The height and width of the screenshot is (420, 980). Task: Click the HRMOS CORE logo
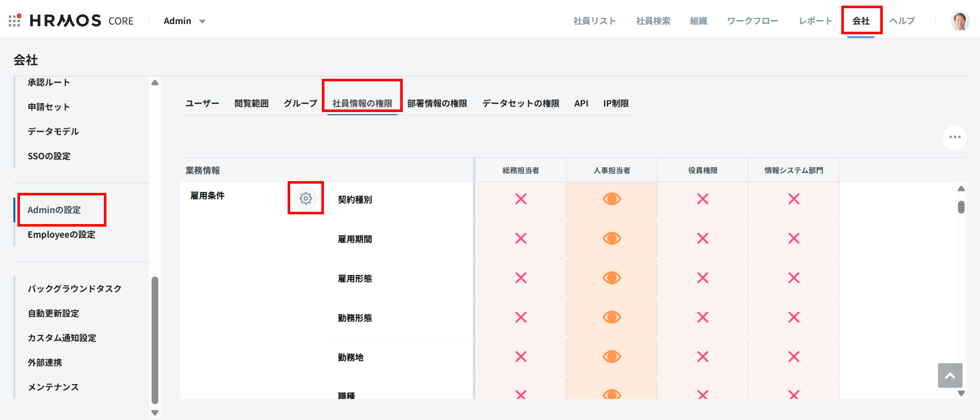coord(82,20)
